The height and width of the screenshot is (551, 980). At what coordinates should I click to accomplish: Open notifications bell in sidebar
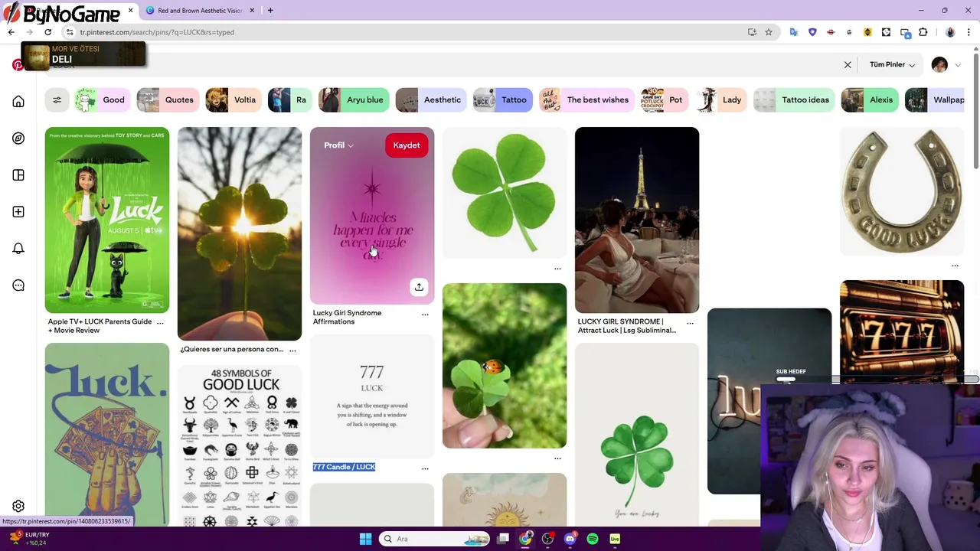(x=18, y=249)
